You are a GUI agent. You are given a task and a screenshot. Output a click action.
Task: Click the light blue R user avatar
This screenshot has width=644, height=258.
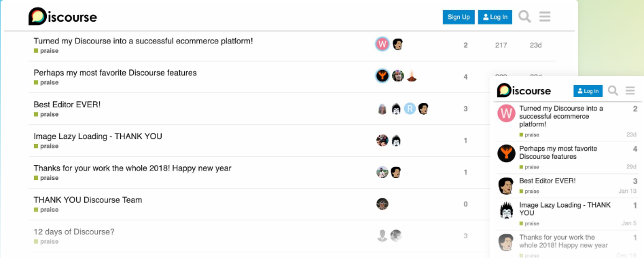[x=410, y=109]
